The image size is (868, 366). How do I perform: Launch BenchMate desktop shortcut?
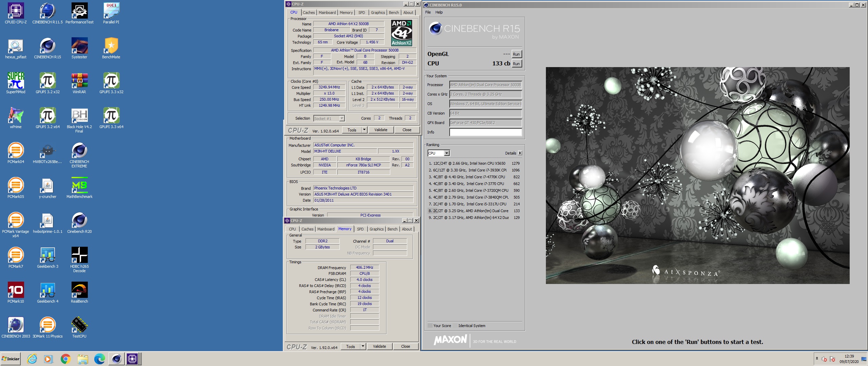pos(111,48)
